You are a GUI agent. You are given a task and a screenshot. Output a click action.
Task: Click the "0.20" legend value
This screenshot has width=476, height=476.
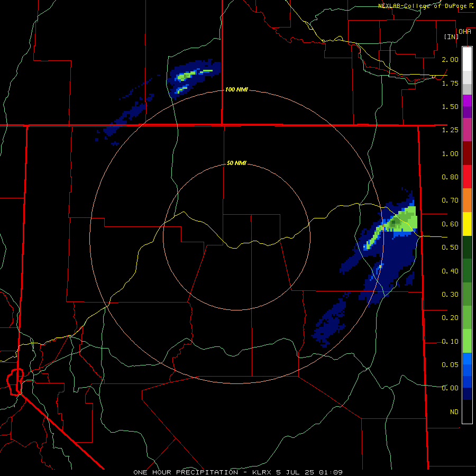[x=450, y=318]
